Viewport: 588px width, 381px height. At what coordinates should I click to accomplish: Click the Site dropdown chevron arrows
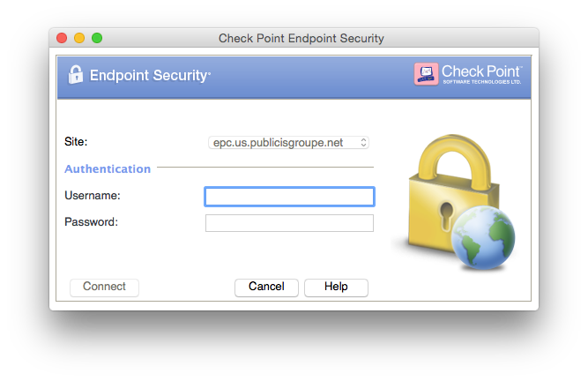pyautogui.click(x=364, y=142)
